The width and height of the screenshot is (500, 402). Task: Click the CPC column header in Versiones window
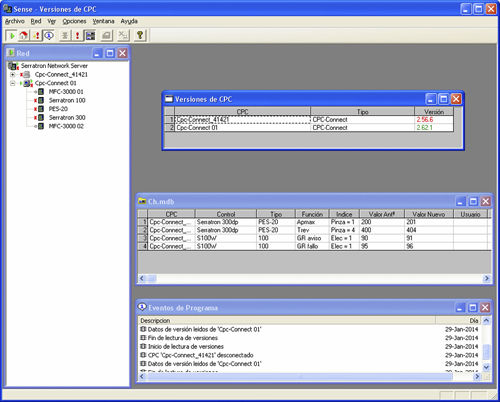tap(242, 111)
